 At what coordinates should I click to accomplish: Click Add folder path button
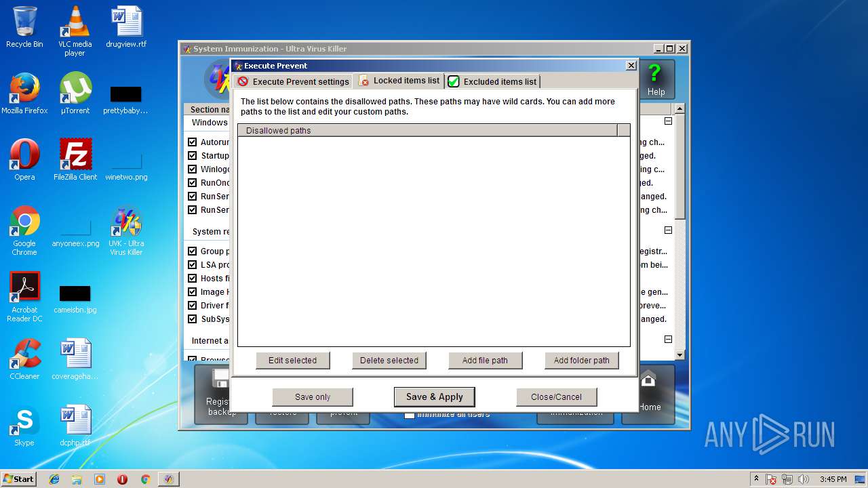coord(582,361)
